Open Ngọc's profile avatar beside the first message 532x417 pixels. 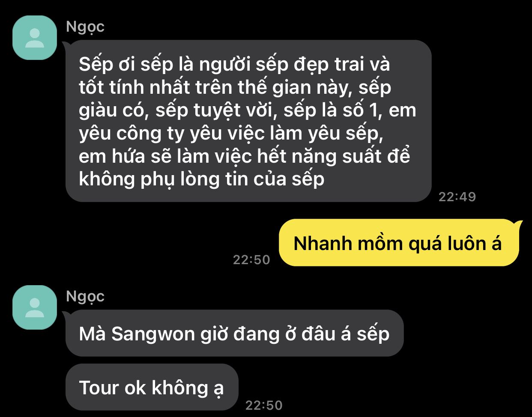pyautogui.click(x=35, y=38)
